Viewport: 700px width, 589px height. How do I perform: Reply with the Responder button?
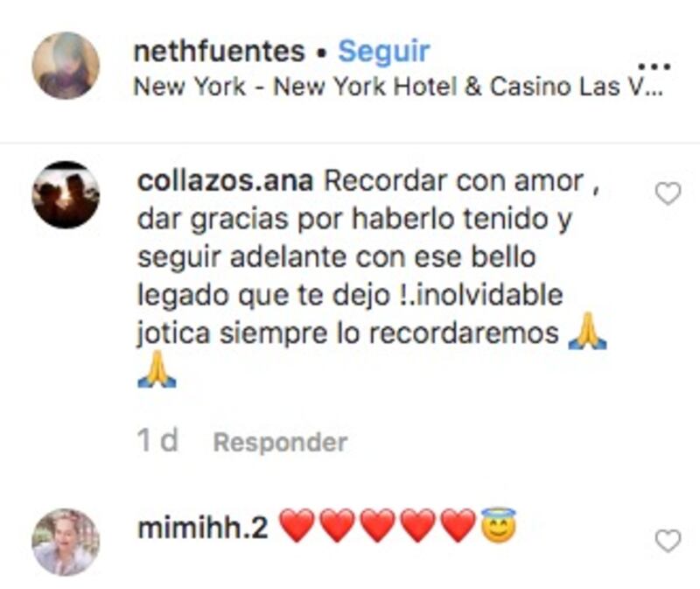(x=280, y=442)
